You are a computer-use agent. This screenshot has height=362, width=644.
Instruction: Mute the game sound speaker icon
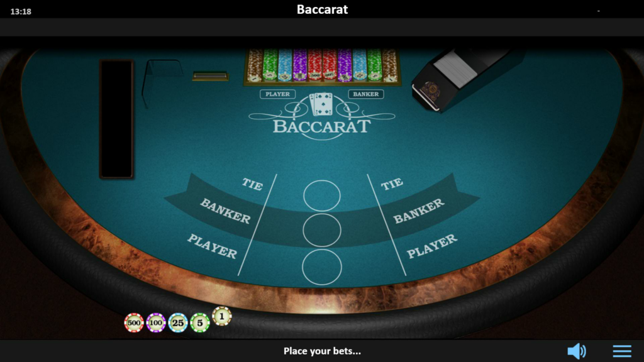(577, 351)
